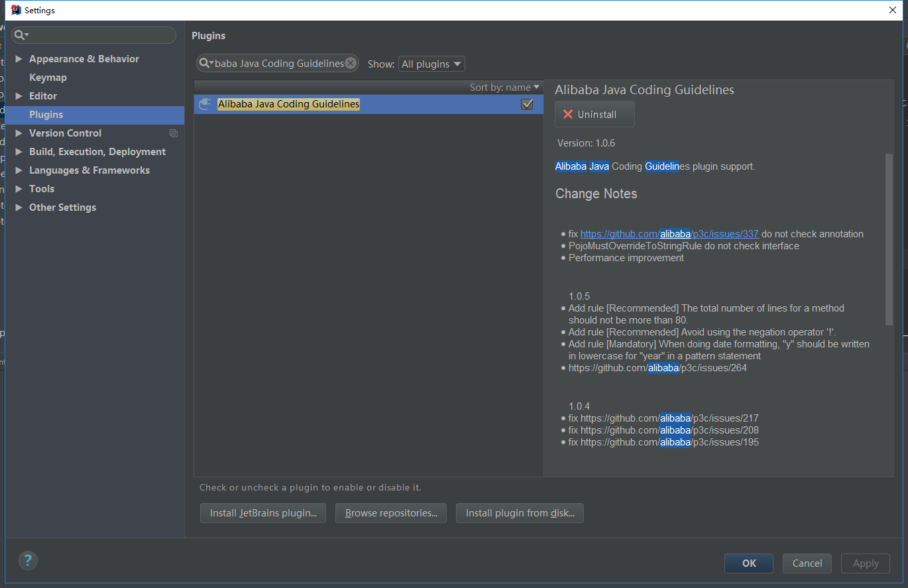Click the p3c/issues/195 fix line

pyautogui.click(x=663, y=442)
